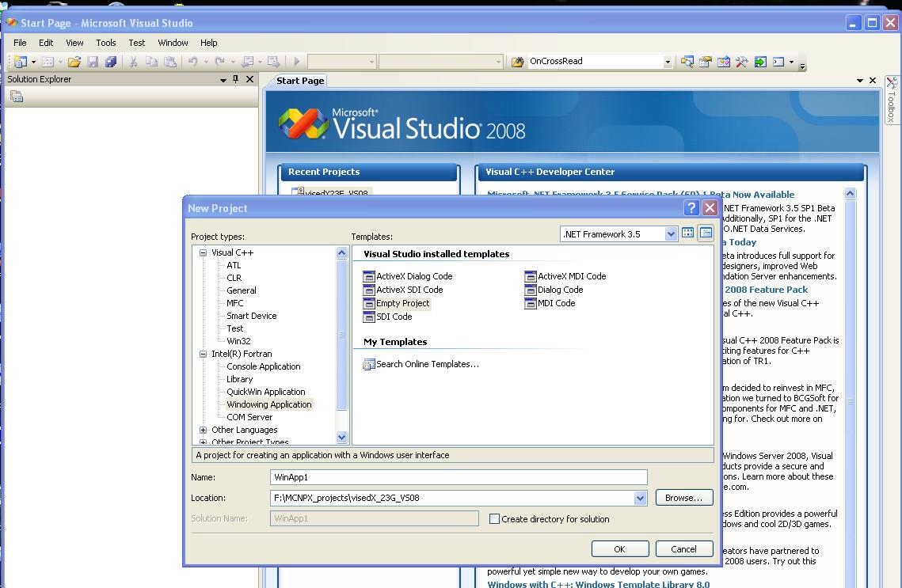The image size is (902, 588).
Task: Open the File menu
Action: (x=20, y=43)
